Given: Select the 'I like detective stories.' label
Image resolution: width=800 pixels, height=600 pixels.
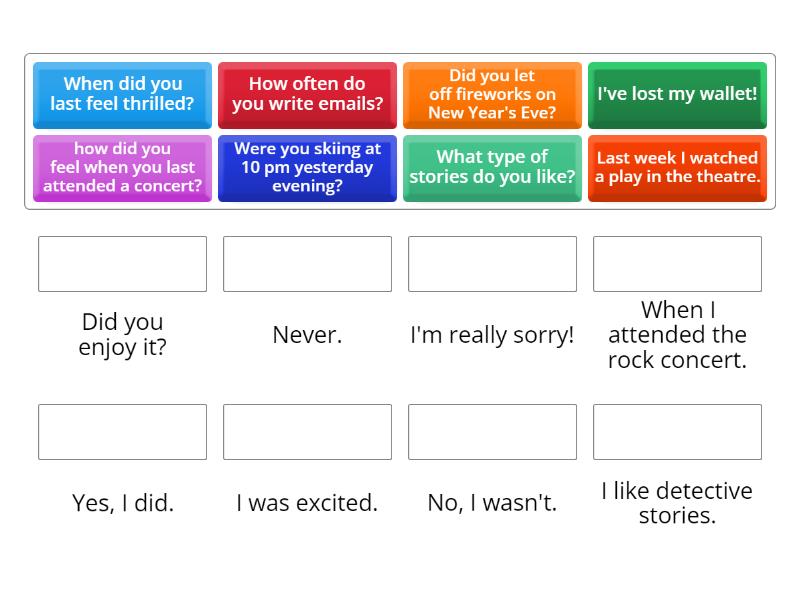Looking at the screenshot, I should (x=677, y=503).
